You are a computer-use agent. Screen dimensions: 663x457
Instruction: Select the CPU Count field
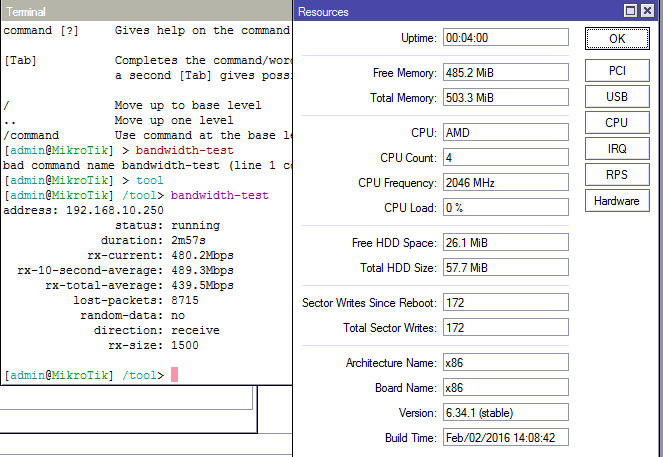pyautogui.click(x=506, y=158)
